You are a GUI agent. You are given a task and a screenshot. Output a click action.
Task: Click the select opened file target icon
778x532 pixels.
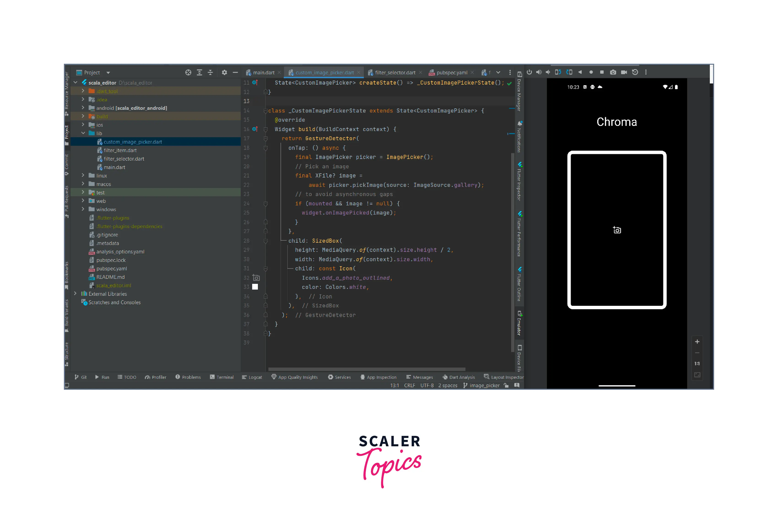tap(188, 73)
